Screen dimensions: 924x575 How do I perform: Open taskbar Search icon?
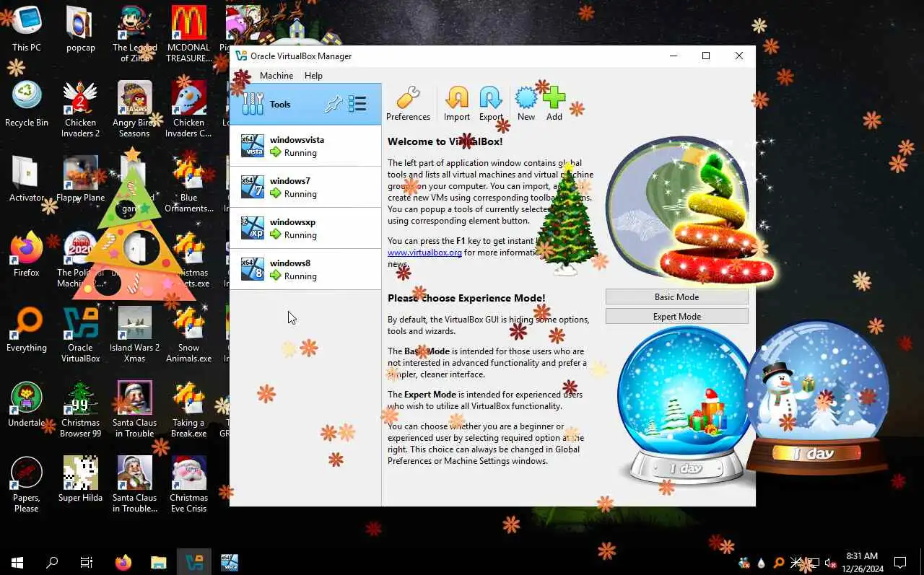(x=52, y=562)
